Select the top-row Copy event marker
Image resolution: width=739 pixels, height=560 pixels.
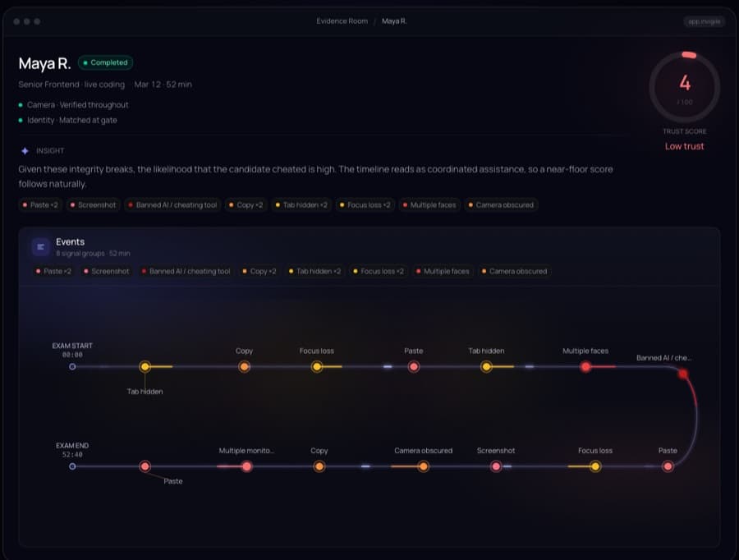click(x=244, y=367)
